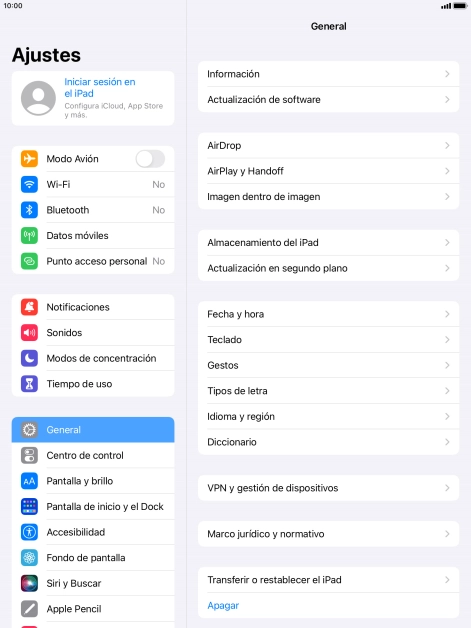
Task: Tap the Modos de concentración moon icon
Action: tap(29, 358)
